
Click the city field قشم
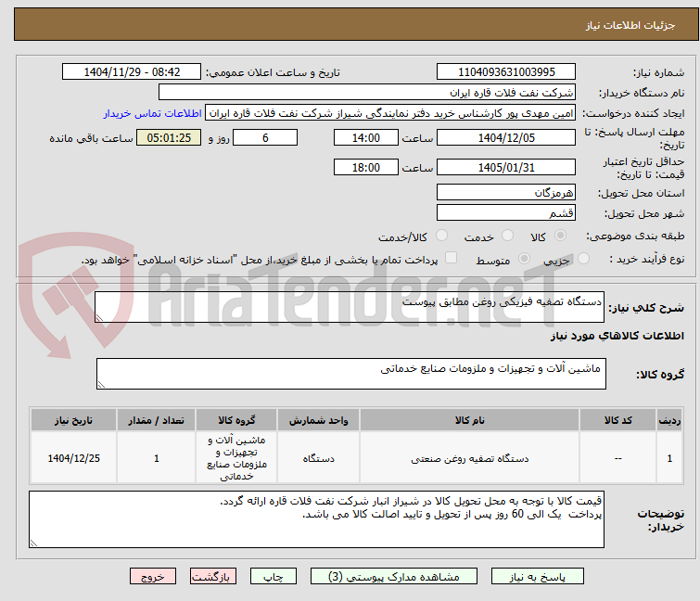tap(506, 212)
